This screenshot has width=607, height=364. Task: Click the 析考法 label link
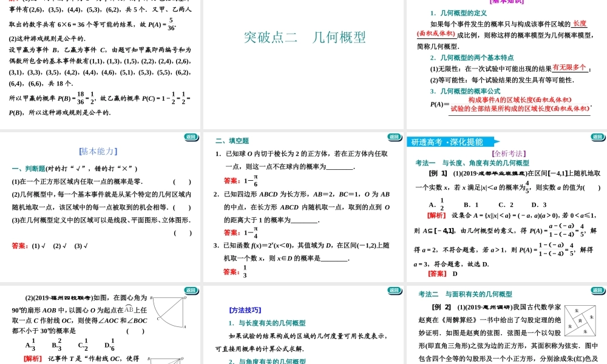click(x=510, y=155)
